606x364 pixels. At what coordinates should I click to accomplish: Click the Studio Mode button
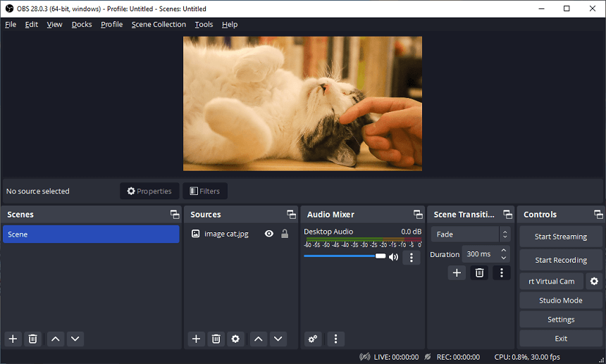pos(561,300)
